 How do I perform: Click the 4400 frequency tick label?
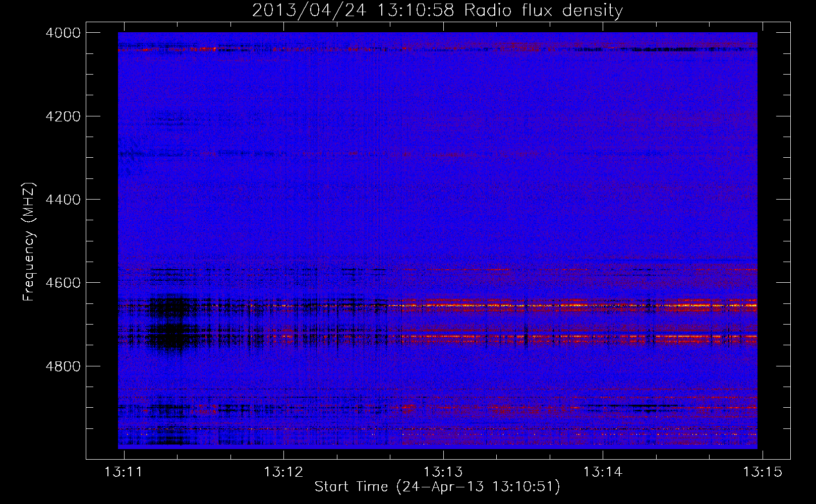coord(63,200)
